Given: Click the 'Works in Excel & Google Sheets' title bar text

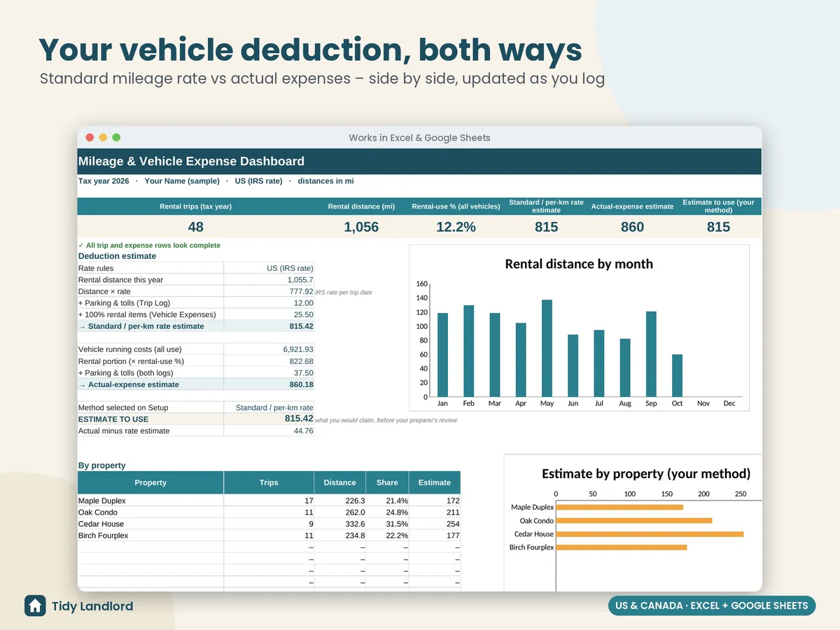Looking at the screenshot, I should [x=419, y=138].
